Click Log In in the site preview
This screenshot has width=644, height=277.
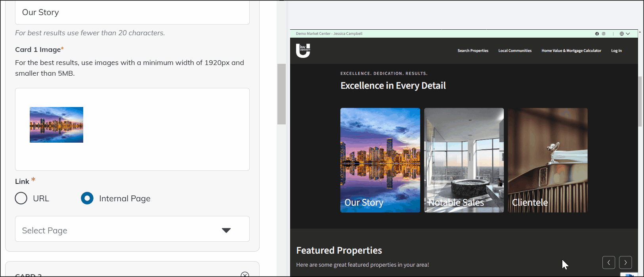(x=616, y=51)
